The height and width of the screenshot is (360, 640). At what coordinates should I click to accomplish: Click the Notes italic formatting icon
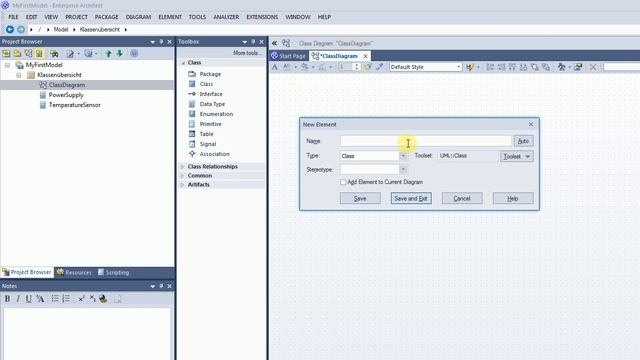pyautogui.click(x=18, y=299)
